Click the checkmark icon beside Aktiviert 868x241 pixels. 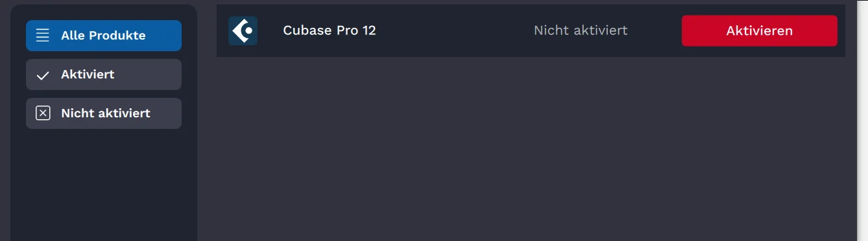43,75
